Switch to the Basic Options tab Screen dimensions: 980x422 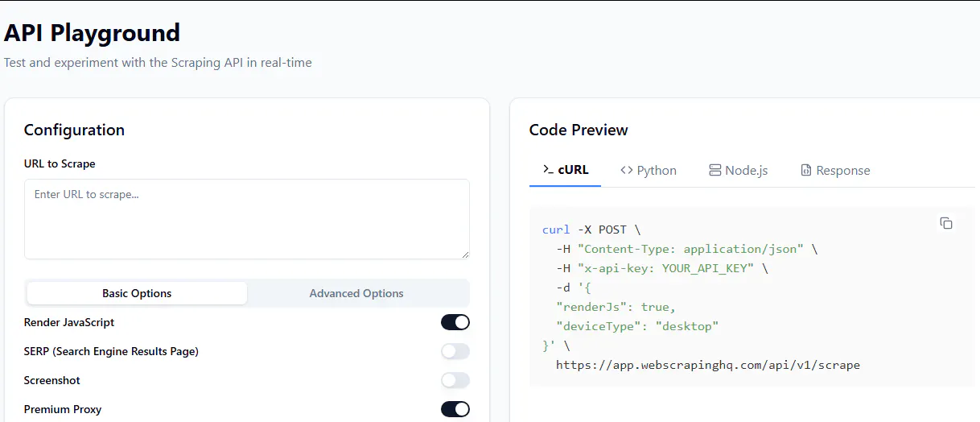[137, 293]
